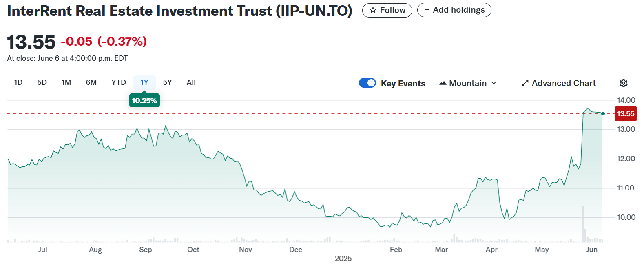Viewport: 644px width, 263px height.
Task: Click the plus icon for Add holdings
Action: tap(427, 10)
